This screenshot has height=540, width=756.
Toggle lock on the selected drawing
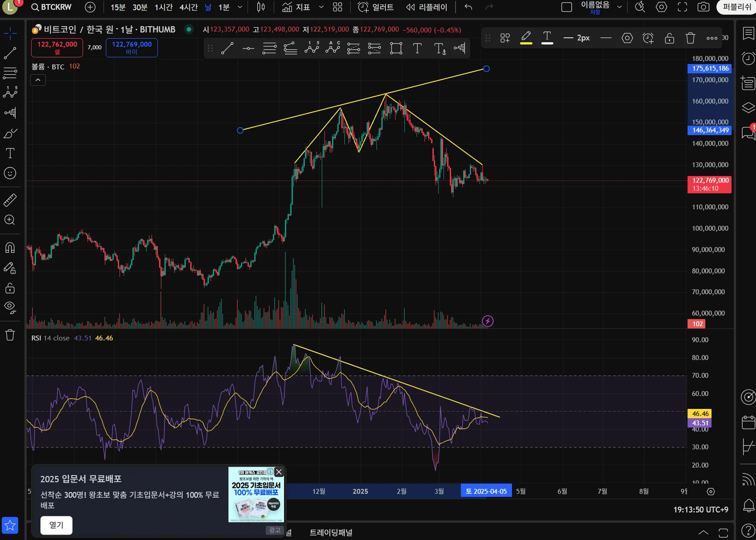[669, 38]
